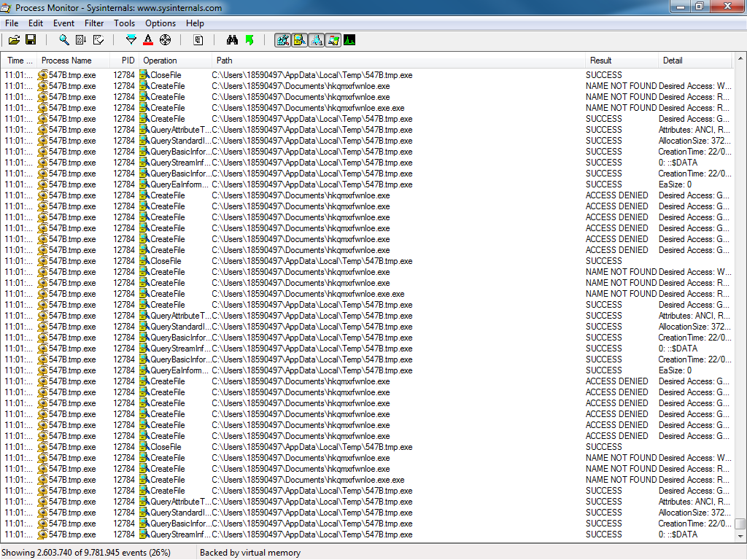Viewport: 747px width, 560px height.
Task: Save events with the floppy disk icon
Action: [x=31, y=40]
